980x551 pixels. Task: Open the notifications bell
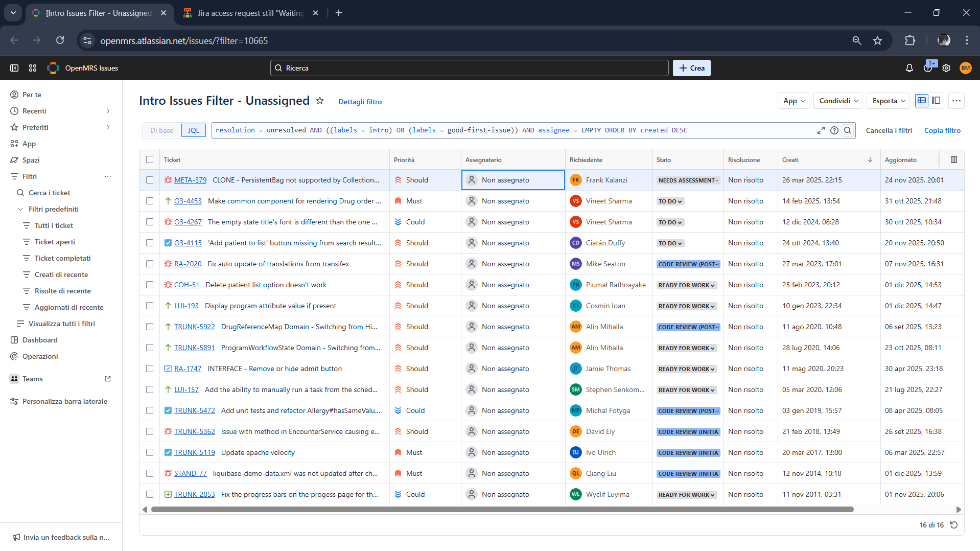click(x=909, y=68)
